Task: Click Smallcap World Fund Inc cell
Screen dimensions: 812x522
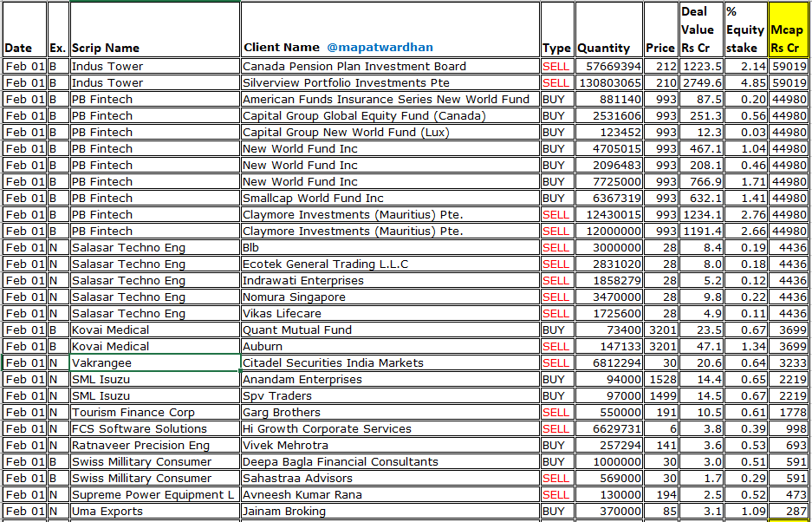Action: click(x=391, y=198)
